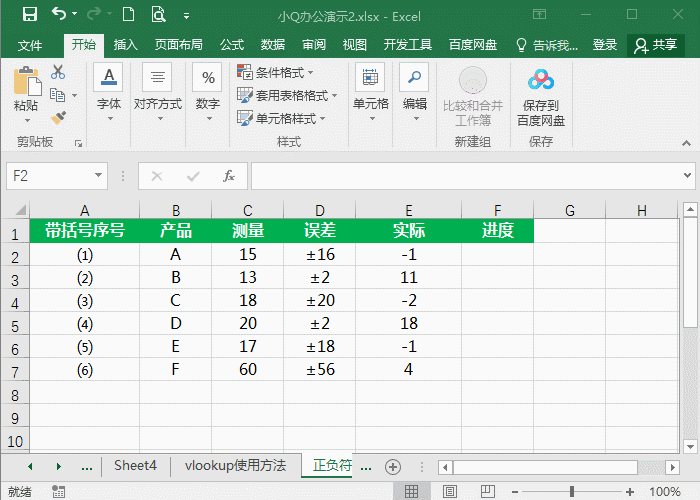Click the Save icon in quick access toolbar

[x=30, y=15]
